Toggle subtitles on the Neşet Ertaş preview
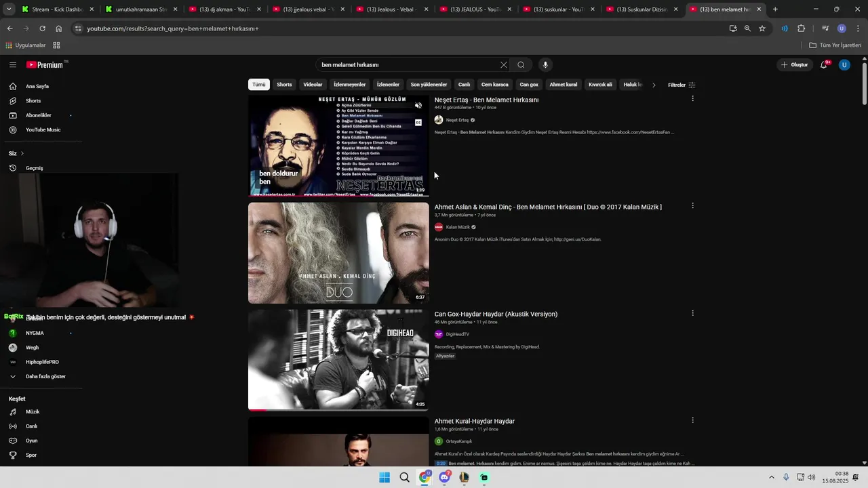The image size is (868, 488). point(418,123)
